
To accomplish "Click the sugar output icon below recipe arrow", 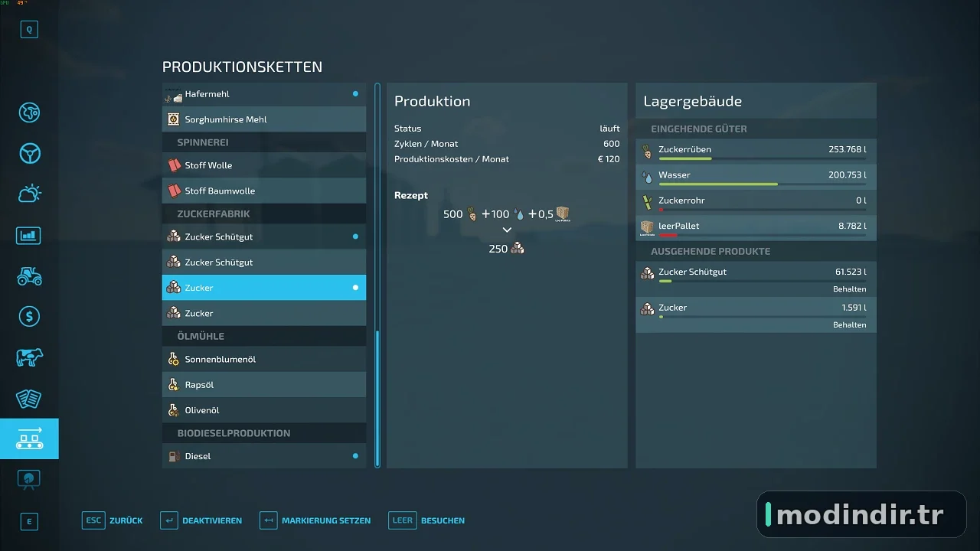I will tap(518, 248).
